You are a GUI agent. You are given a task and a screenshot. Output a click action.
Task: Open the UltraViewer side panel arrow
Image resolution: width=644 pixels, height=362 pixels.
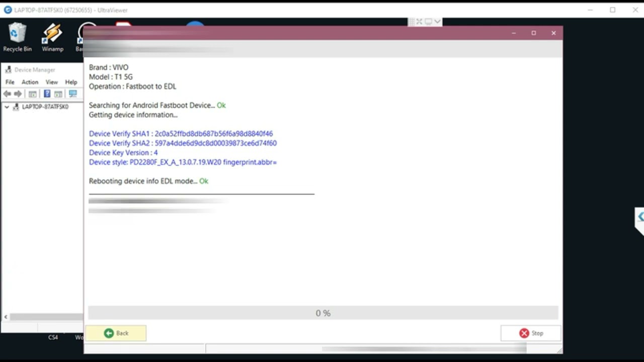tap(640, 217)
